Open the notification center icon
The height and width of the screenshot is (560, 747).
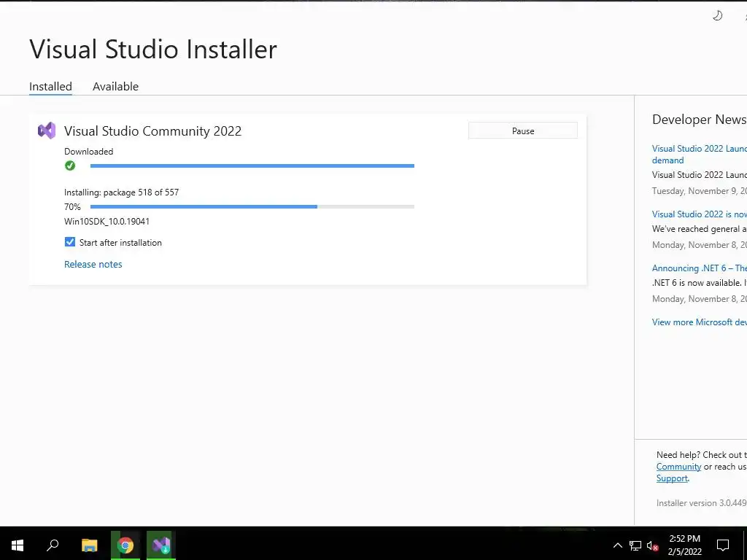pos(723,545)
